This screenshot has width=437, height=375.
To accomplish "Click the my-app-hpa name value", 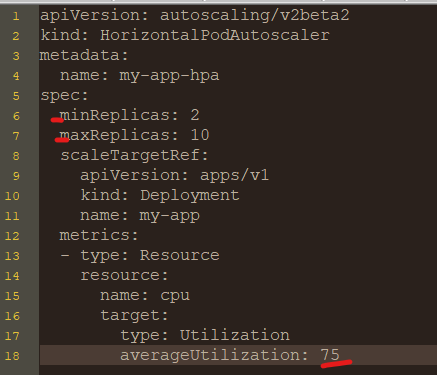I will 169,76.
